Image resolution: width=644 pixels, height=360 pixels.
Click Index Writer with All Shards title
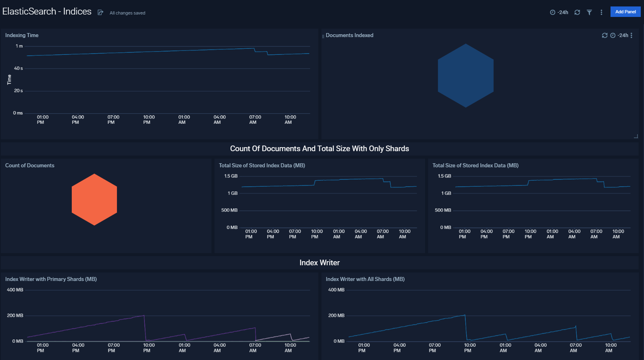click(x=365, y=279)
